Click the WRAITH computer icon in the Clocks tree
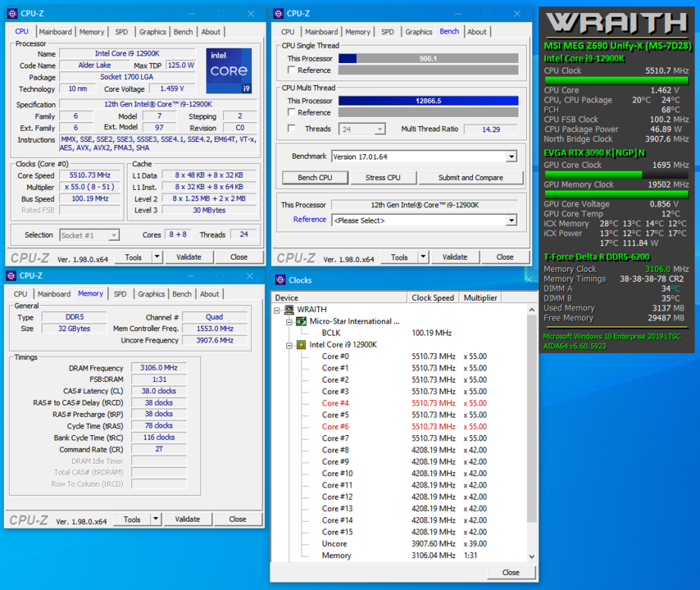Image resolution: width=700 pixels, height=590 pixels. click(289, 309)
